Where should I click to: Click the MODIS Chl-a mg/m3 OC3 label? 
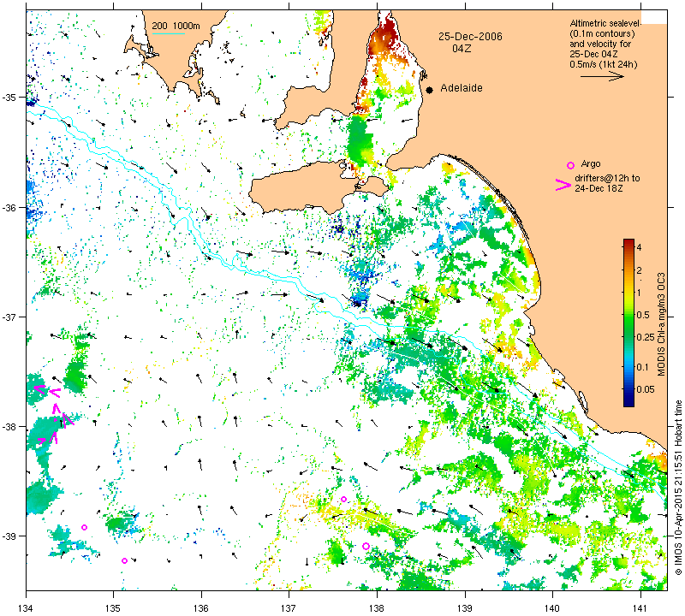click(661, 324)
